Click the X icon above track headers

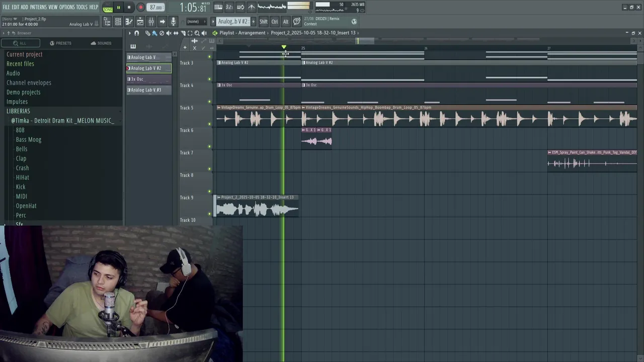[x=195, y=48]
